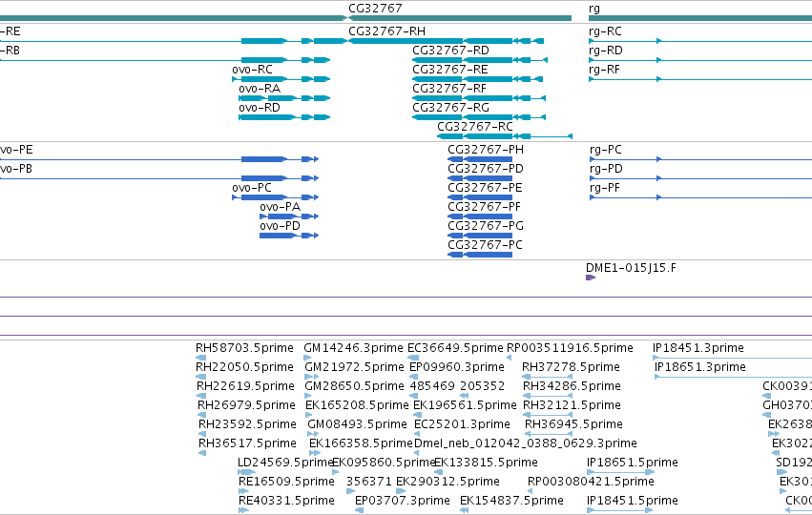Image resolution: width=812 pixels, height=515 pixels.
Task: Click the GM21972.5prime EST label
Action: (354, 367)
